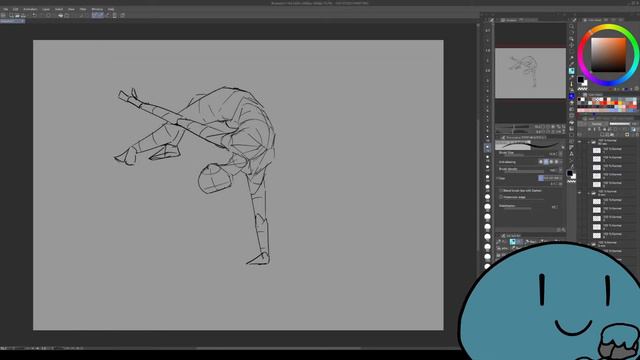This screenshot has width=640, height=360.
Task: Click the blue color box in Tool Property
Action: [x=541, y=178]
